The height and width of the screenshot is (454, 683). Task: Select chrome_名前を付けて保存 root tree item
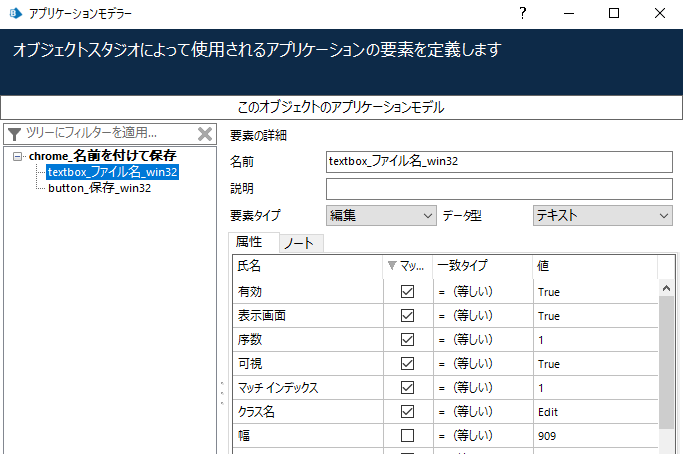[x=102, y=156]
